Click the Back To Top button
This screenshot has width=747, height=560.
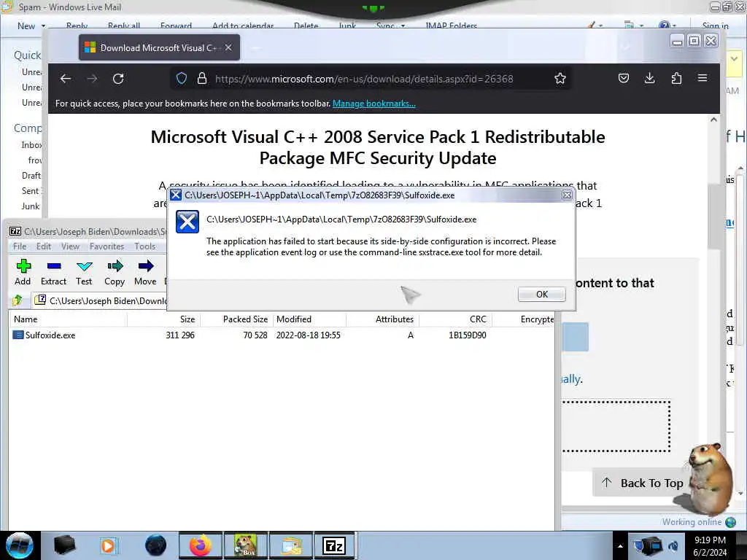642,483
